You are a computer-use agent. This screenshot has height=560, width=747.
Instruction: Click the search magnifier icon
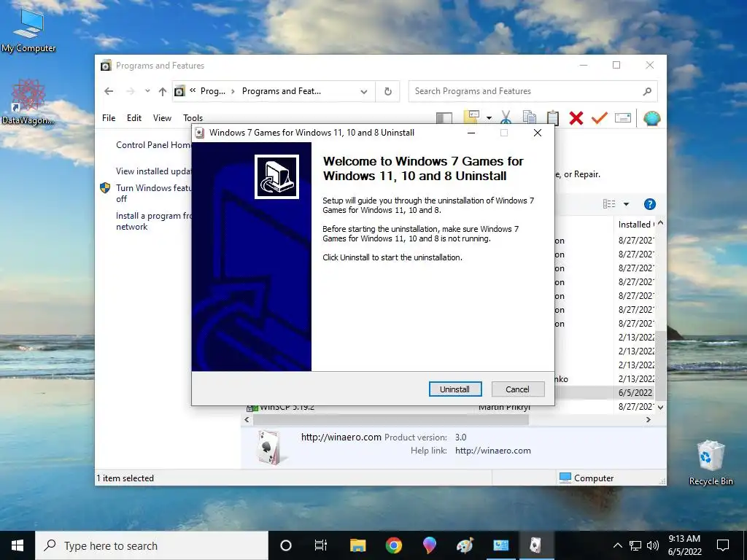[647, 91]
